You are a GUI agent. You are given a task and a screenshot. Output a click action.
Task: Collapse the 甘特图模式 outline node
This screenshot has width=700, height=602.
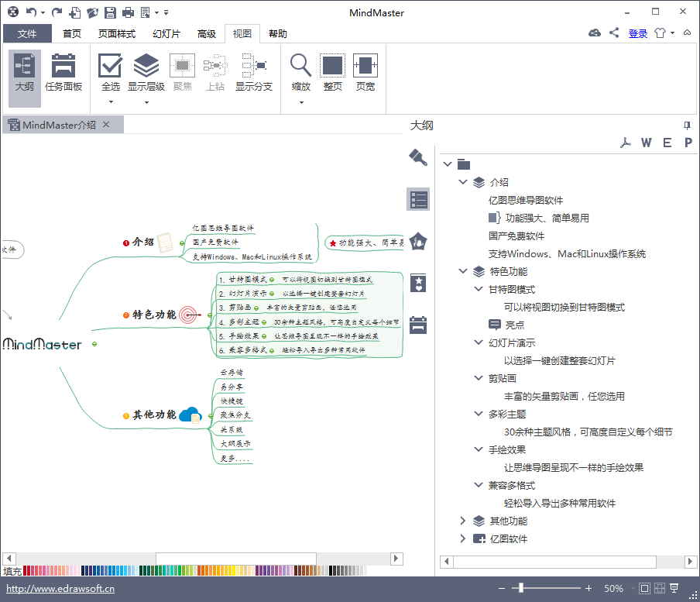478,289
